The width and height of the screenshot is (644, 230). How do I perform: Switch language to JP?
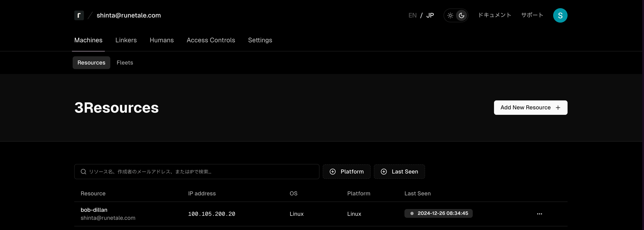click(430, 15)
